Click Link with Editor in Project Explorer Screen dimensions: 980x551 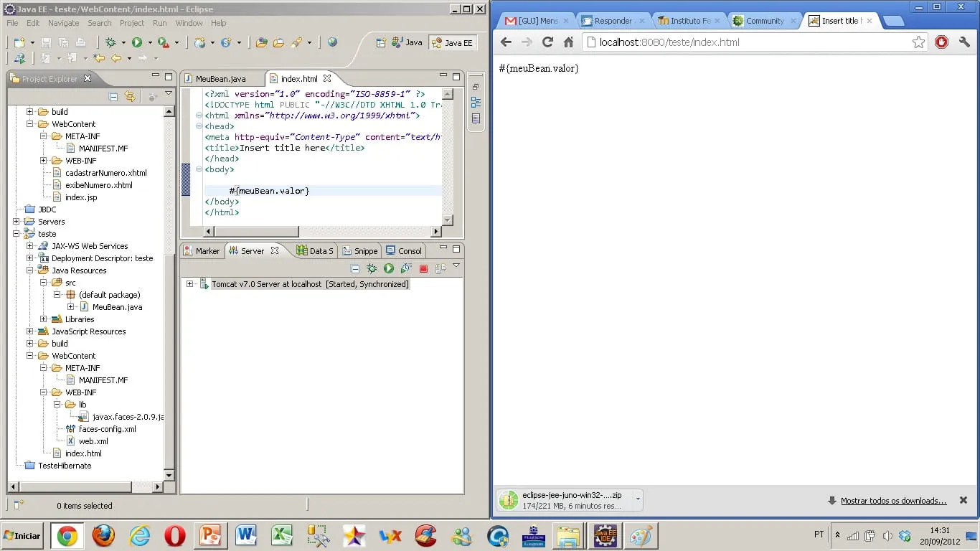point(130,97)
